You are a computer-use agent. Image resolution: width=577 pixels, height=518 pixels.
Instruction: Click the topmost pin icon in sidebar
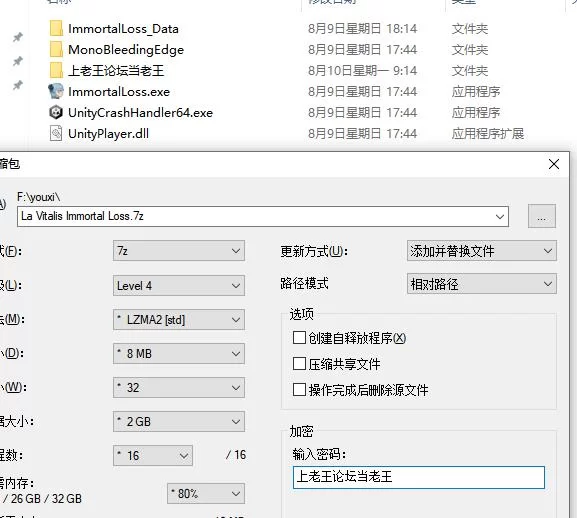18,37
